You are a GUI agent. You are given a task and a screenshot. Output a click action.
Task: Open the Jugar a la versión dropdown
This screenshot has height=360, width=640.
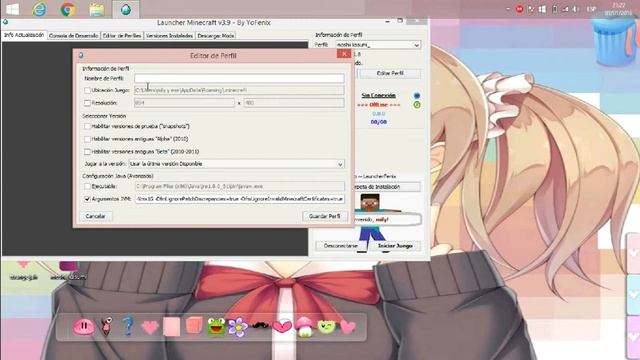(x=236, y=164)
